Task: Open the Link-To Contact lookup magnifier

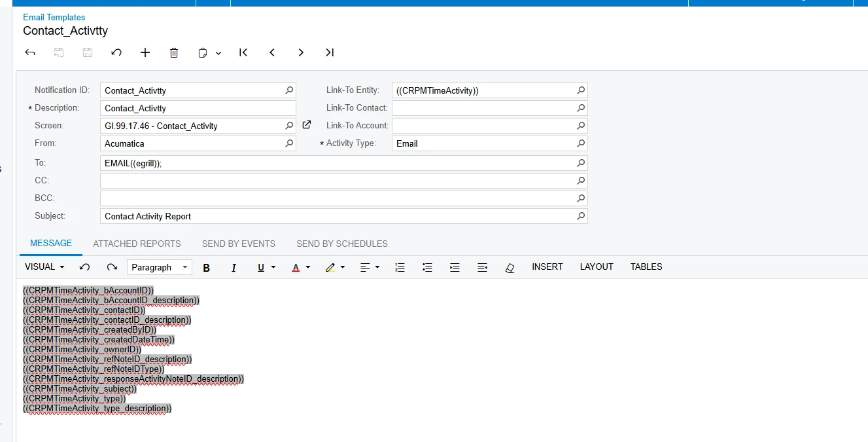Action: pyautogui.click(x=581, y=107)
